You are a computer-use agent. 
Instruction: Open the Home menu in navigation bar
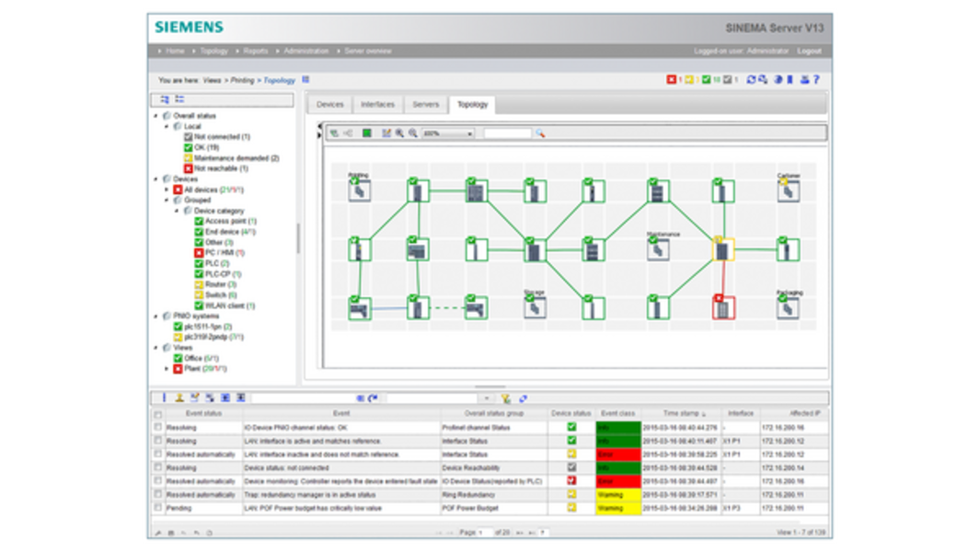[x=175, y=51]
